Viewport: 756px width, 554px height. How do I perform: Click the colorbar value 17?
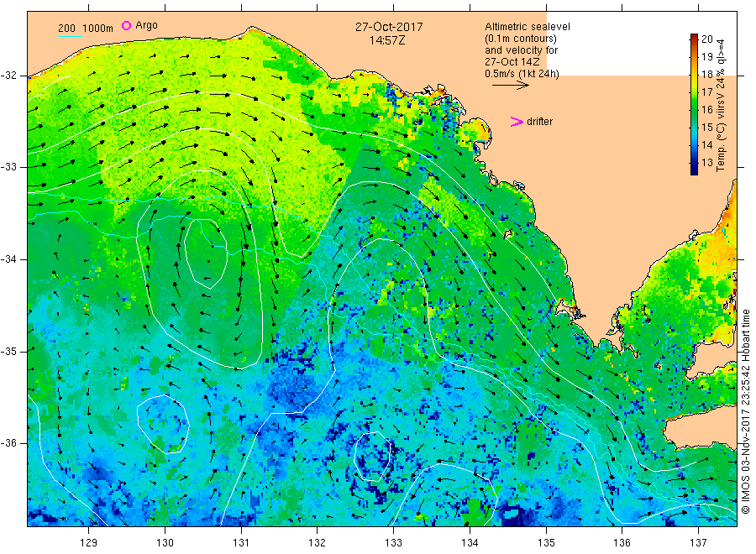(x=706, y=92)
